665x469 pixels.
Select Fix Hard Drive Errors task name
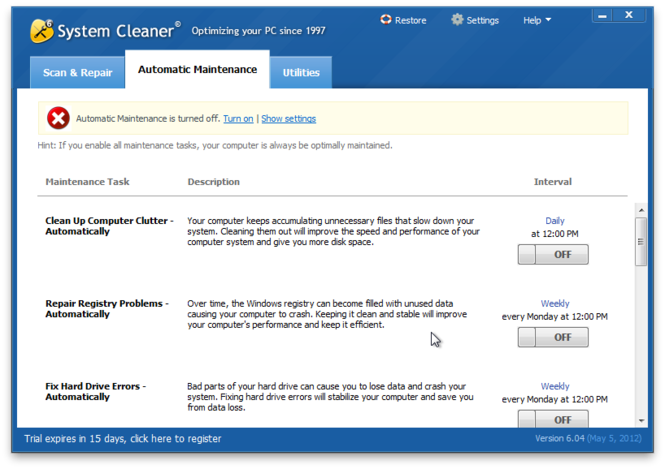(x=95, y=391)
